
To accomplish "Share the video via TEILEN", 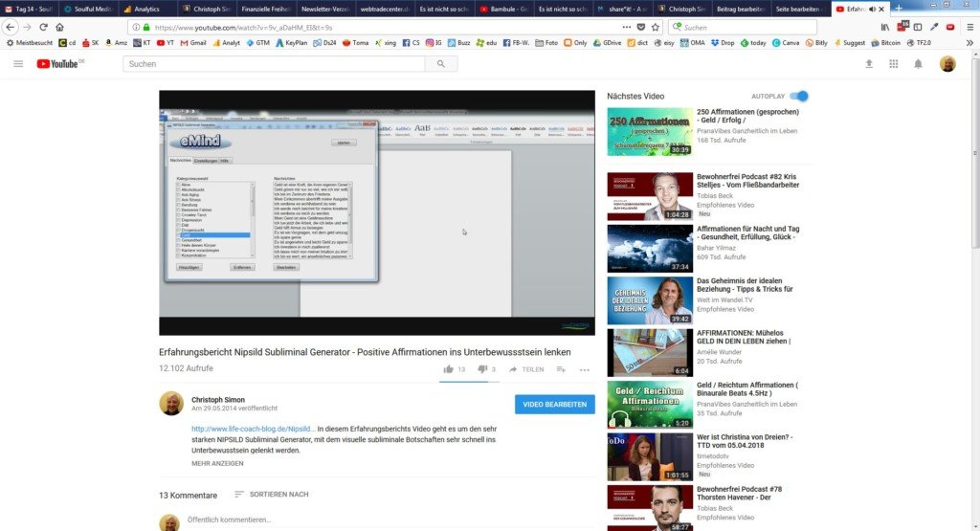I will pos(526,369).
